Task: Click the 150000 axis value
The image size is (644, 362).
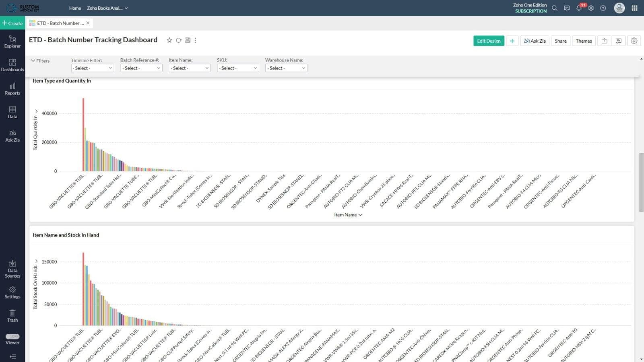Action: coord(49,262)
